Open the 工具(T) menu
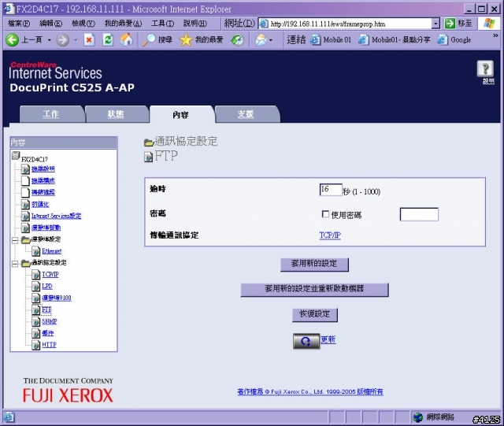This screenshot has height=426, width=504. [163, 24]
